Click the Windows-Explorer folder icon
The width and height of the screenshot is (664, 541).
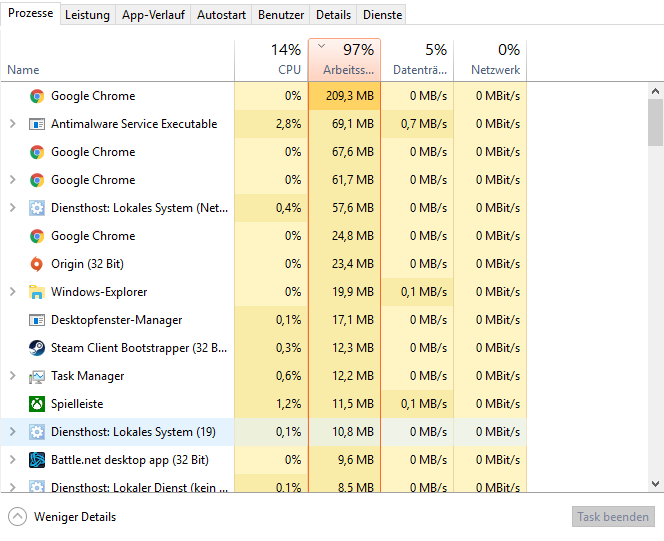point(37,292)
